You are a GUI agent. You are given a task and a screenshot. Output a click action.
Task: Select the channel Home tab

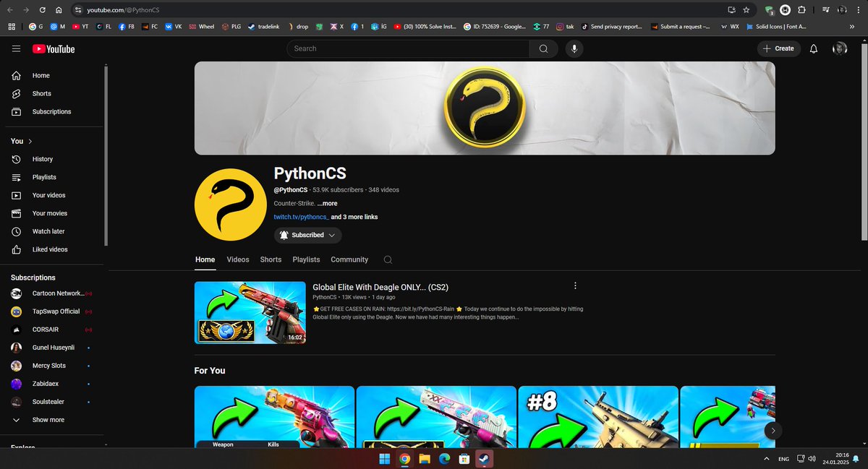(x=205, y=259)
